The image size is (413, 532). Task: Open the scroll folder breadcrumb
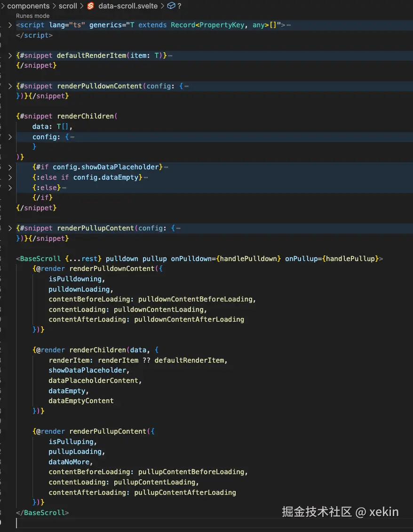68,6
